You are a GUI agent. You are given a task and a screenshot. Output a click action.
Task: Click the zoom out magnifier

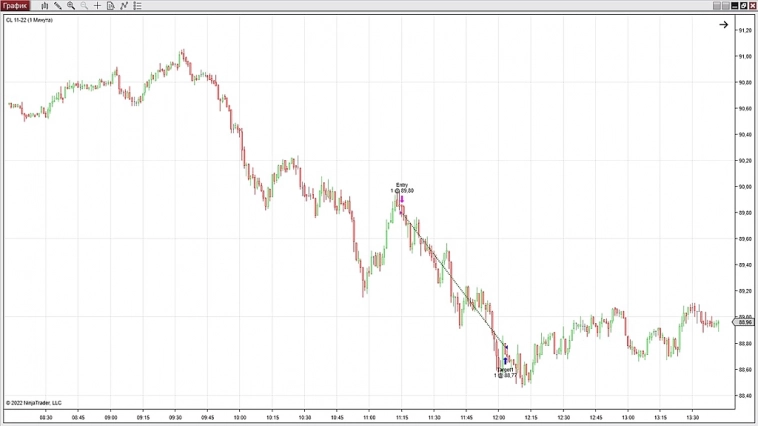(84, 6)
